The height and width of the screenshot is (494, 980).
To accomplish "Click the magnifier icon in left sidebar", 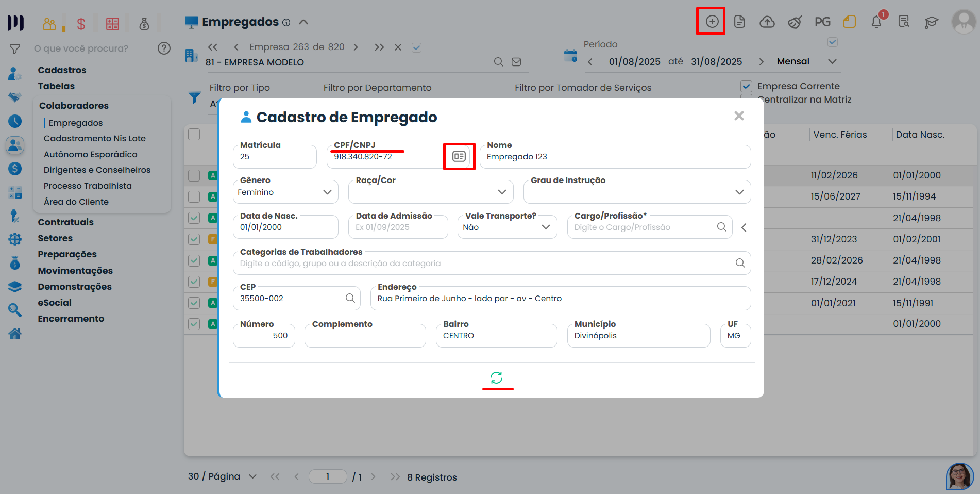I will coord(15,310).
